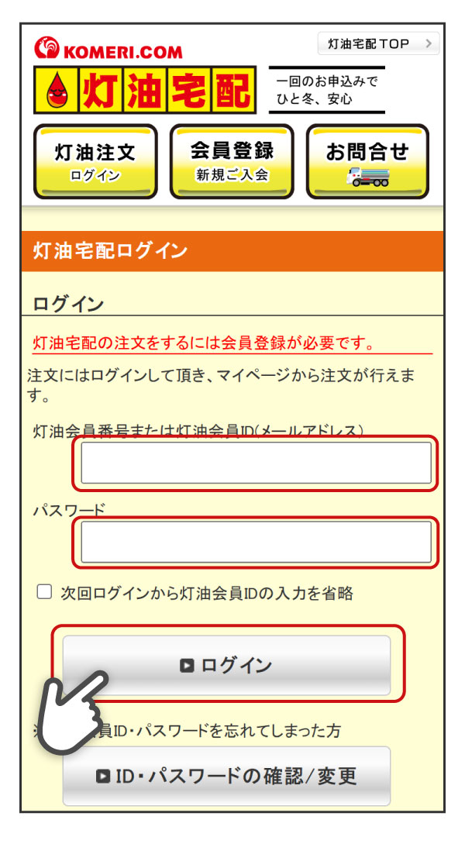The width and height of the screenshot is (465, 868).
Task: Click the 灯油宅配 banner logo
Action: pyautogui.click(x=144, y=90)
